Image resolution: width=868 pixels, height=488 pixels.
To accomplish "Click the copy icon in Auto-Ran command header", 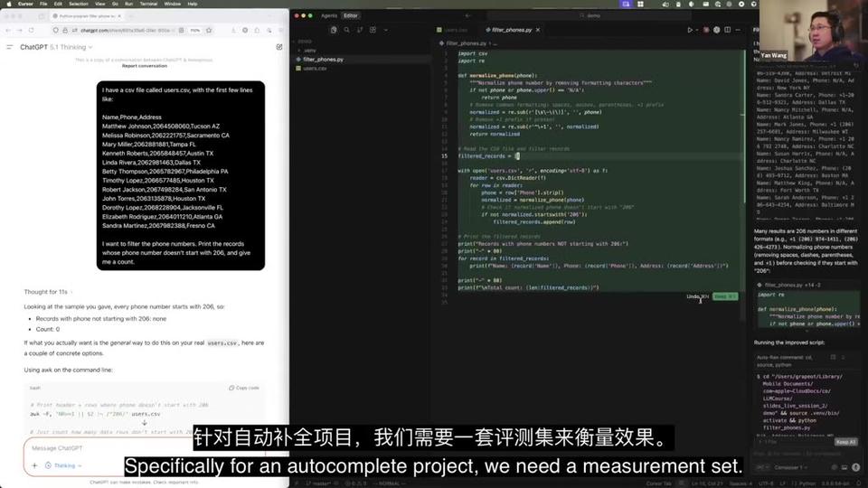I will point(833,358).
